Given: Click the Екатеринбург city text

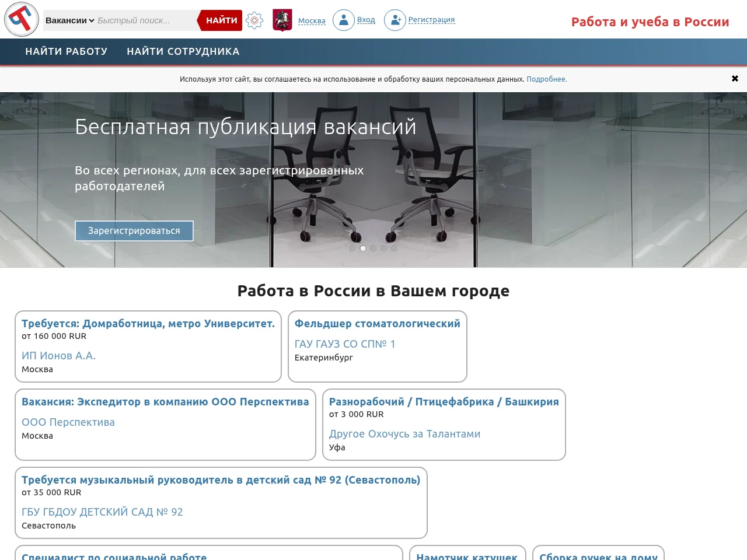Looking at the screenshot, I should (324, 358).
